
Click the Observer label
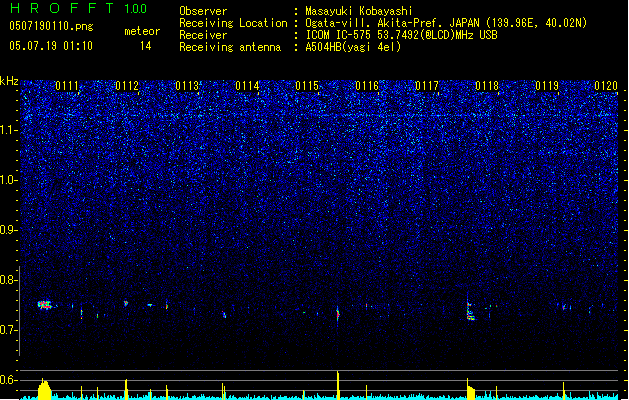(x=203, y=11)
